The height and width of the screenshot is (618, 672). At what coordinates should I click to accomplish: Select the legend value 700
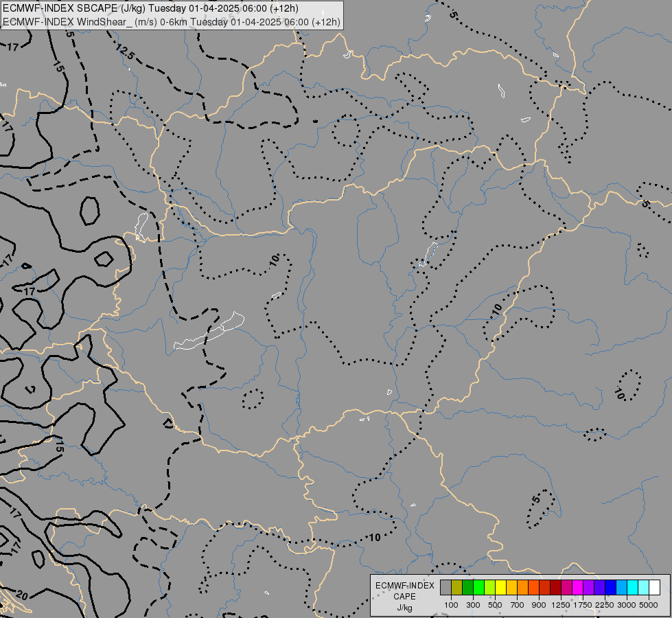coord(518,605)
